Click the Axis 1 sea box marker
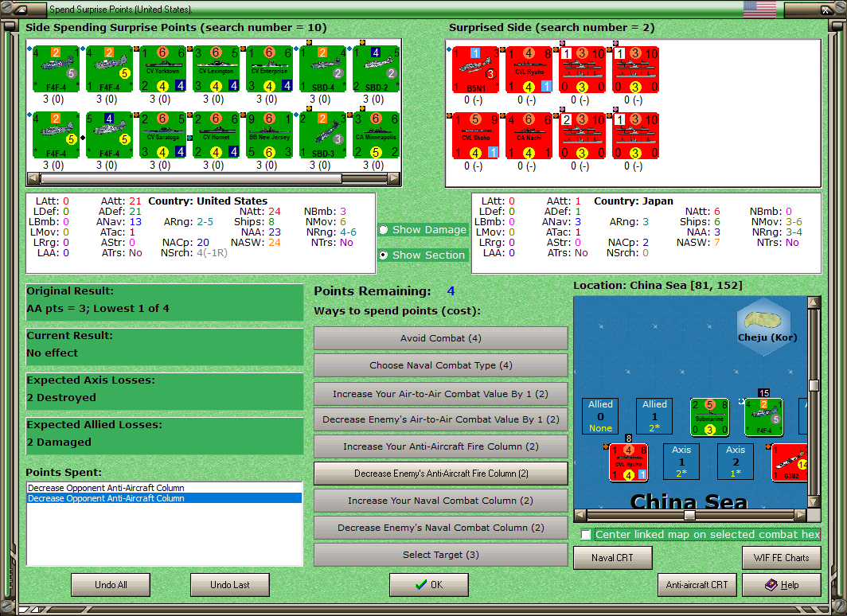The image size is (847, 616). click(x=681, y=462)
